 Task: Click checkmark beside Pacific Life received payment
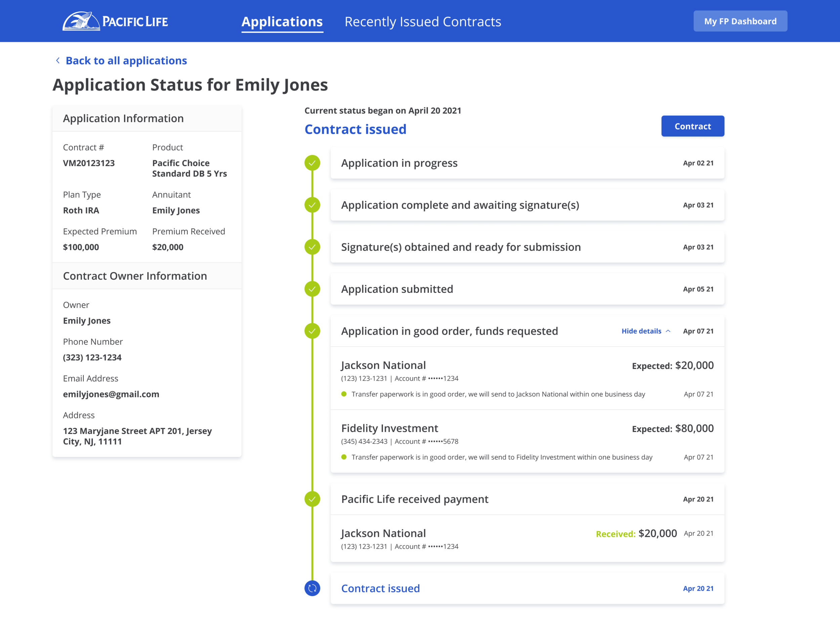coord(312,499)
